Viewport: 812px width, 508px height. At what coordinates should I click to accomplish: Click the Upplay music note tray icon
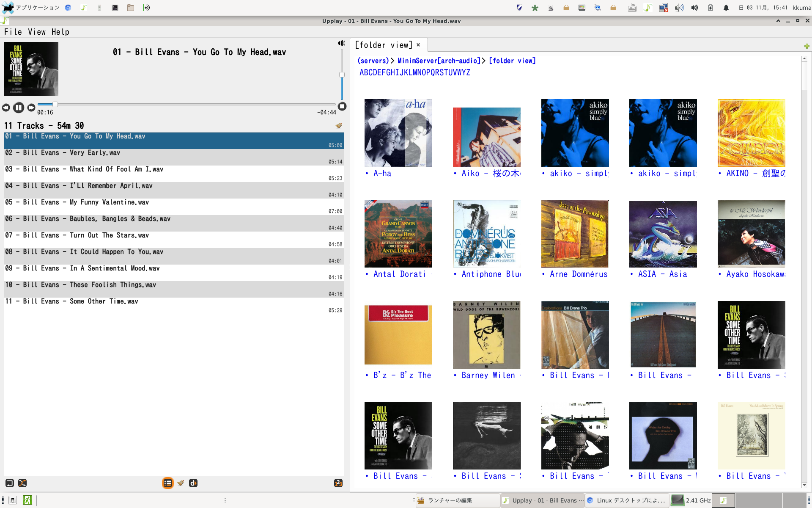pos(647,8)
